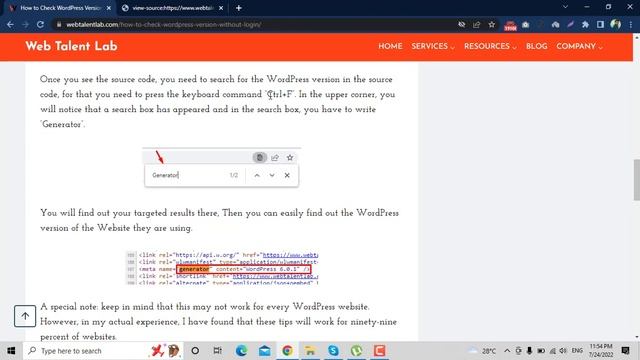Open Task View on the taskbar
Screen dimensions: 640x360
218,351
